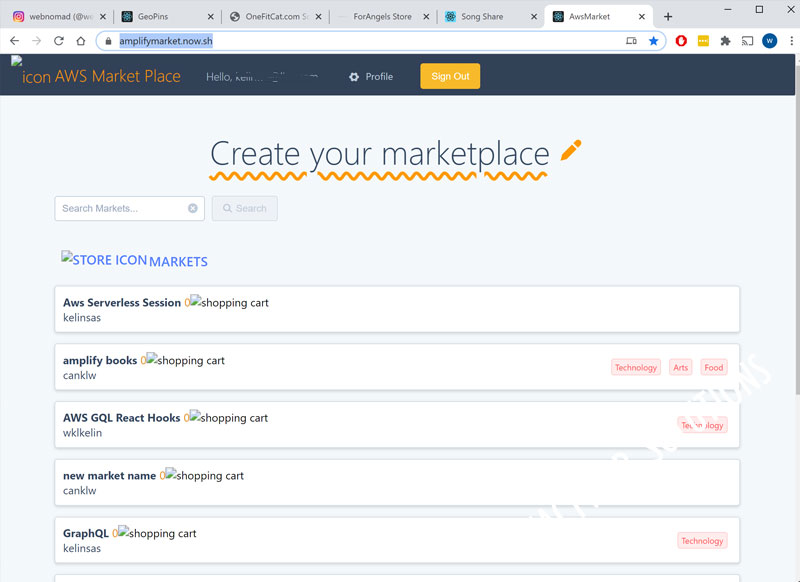This screenshot has width=800, height=582.
Task: Click the MARKETS section heading
Action: pos(178,262)
